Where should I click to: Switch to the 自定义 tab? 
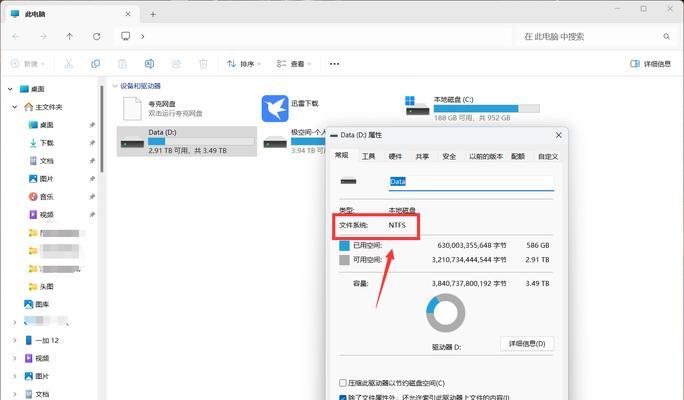point(548,156)
